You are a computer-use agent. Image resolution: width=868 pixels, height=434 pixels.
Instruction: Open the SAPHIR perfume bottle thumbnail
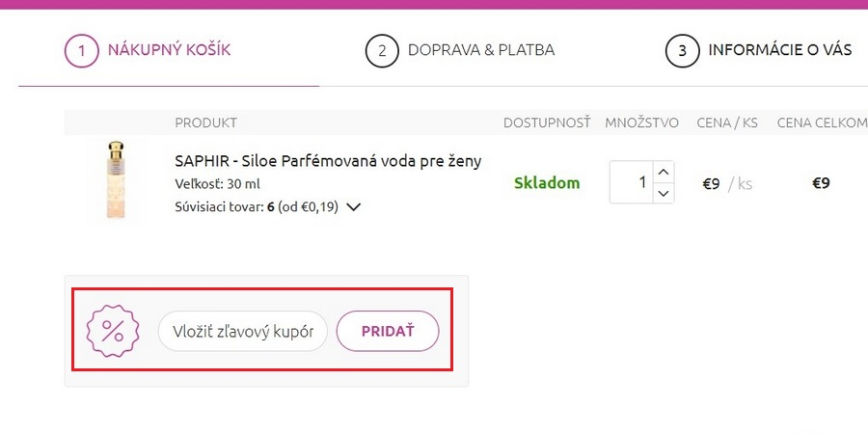click(116, 181)
